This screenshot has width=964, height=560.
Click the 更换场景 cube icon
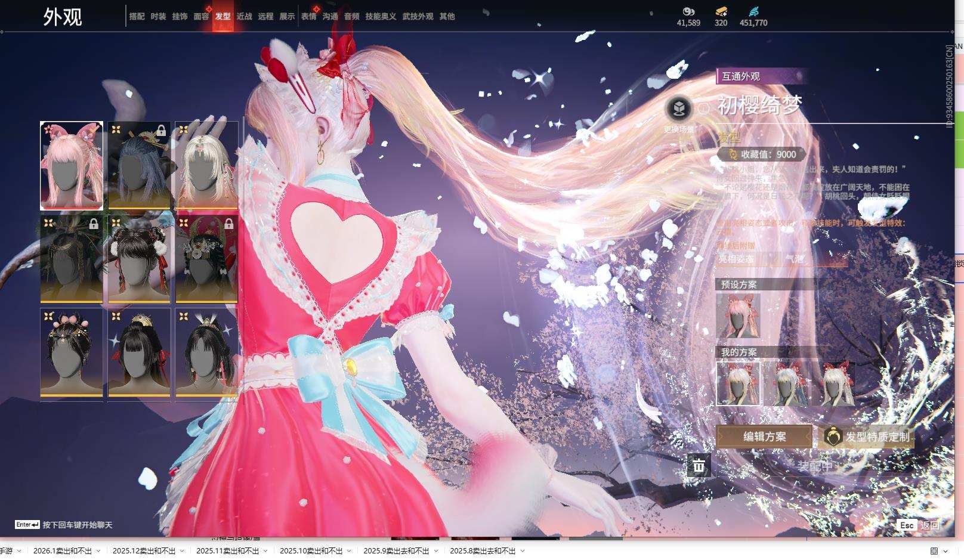tap(679, 109)
